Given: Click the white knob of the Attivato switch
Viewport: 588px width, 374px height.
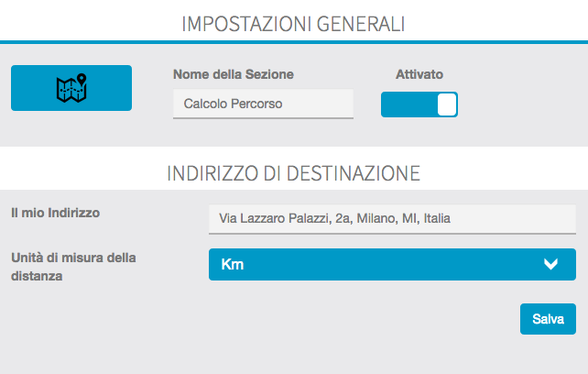Looking at the screenshot, I should (x=446, y=104).
